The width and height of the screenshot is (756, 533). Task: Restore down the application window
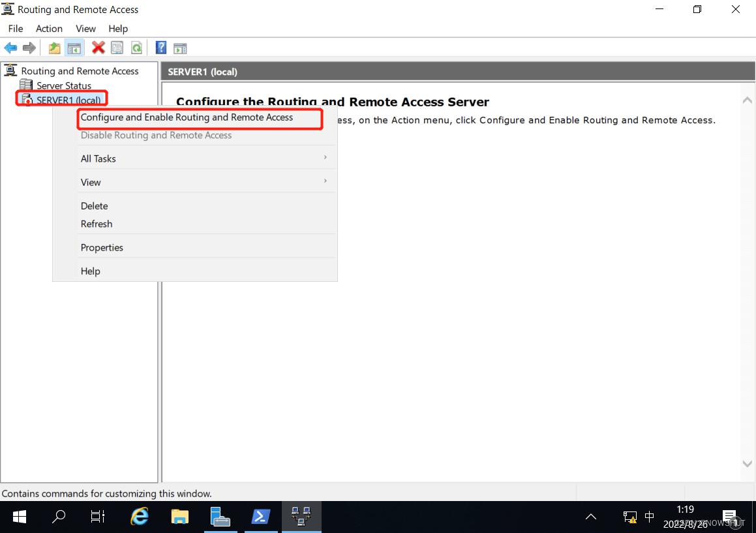(697, 9)
